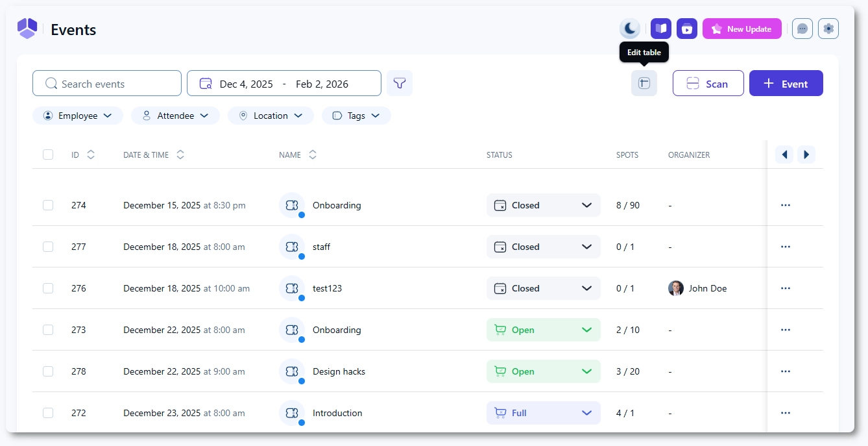Expand the Employee filter dropdown
868x446 pixels.
(77, 116)
